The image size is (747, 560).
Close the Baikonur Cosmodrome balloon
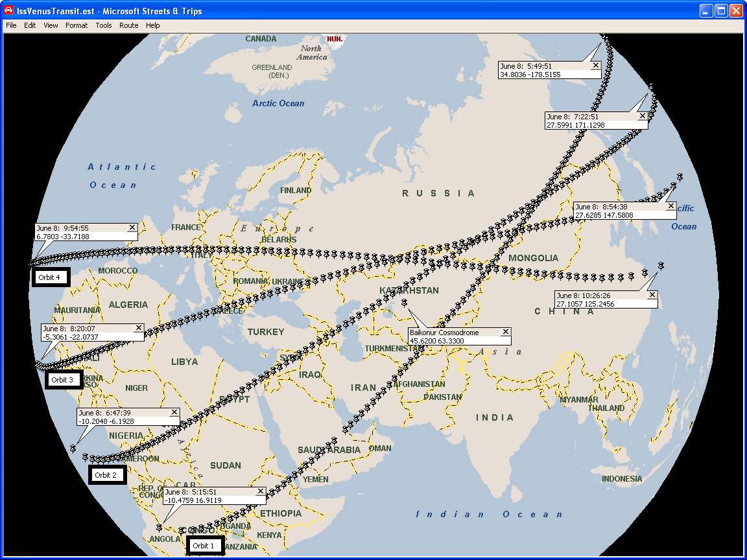(506, 332)
